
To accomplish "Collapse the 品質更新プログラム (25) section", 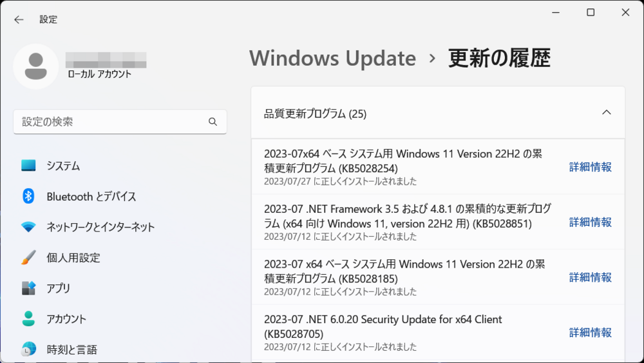I will [x=606, y=112].
